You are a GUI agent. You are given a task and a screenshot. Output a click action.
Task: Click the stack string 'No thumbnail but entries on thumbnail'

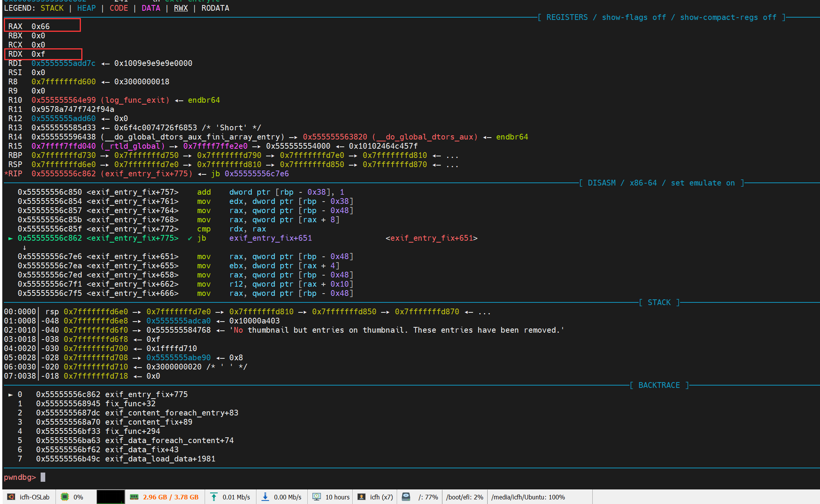397,330
